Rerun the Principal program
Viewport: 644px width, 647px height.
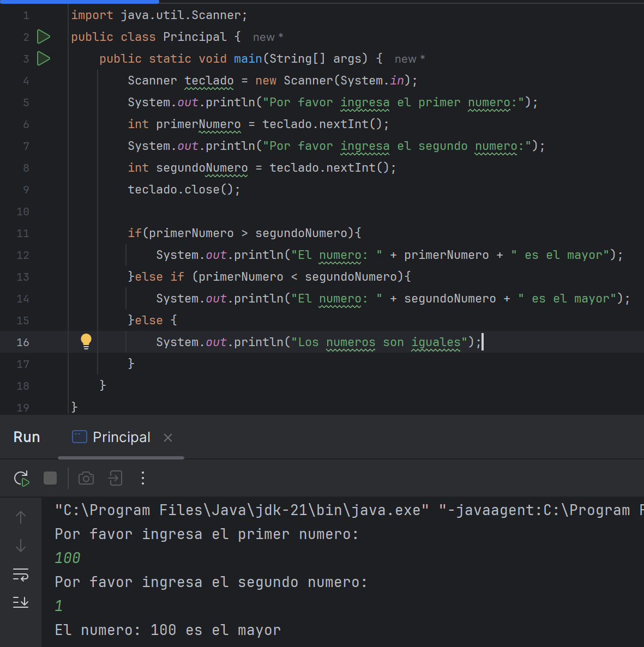coord(21,478)
